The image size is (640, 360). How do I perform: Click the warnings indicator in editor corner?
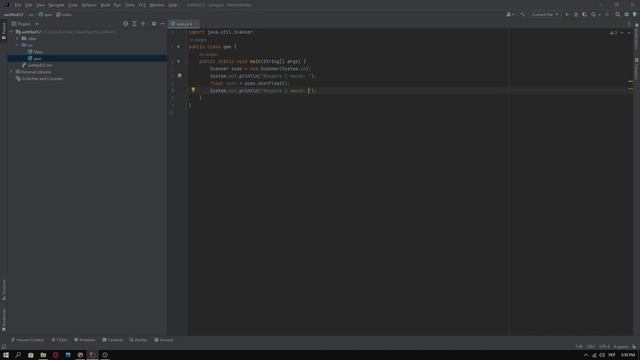point(613,33)
